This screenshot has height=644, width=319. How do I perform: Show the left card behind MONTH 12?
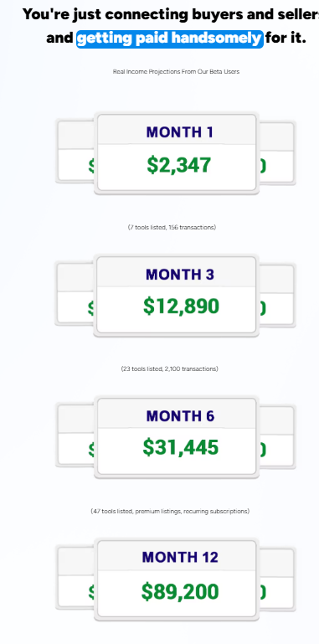tap(75, 578)
